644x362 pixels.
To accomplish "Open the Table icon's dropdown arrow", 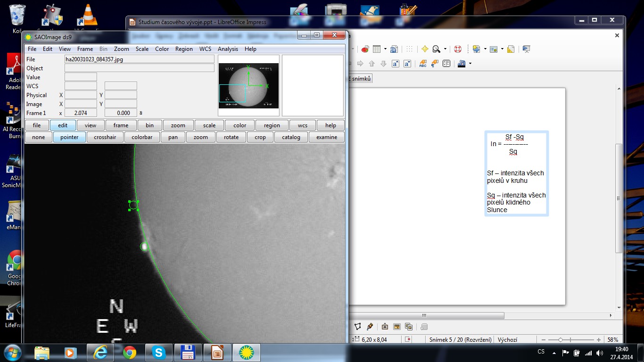I will point(385,49).
